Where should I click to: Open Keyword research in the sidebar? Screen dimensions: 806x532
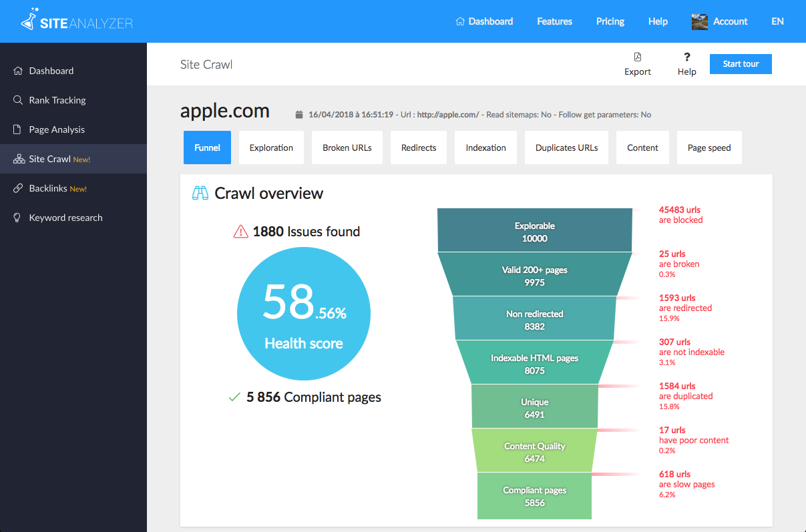(x=65, y=218)
